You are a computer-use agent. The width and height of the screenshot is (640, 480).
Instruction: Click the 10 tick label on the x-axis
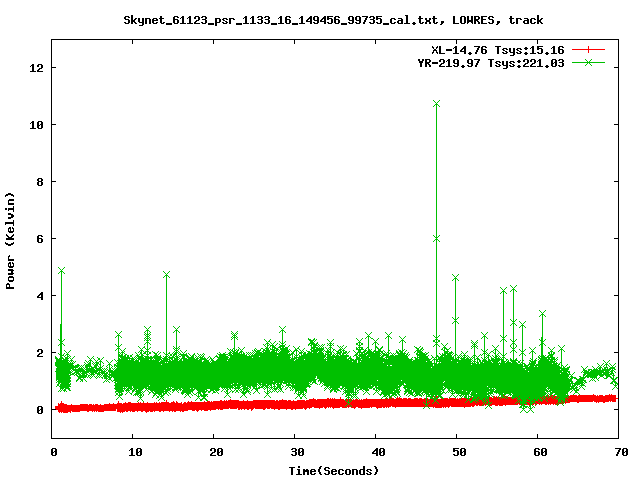133,452
